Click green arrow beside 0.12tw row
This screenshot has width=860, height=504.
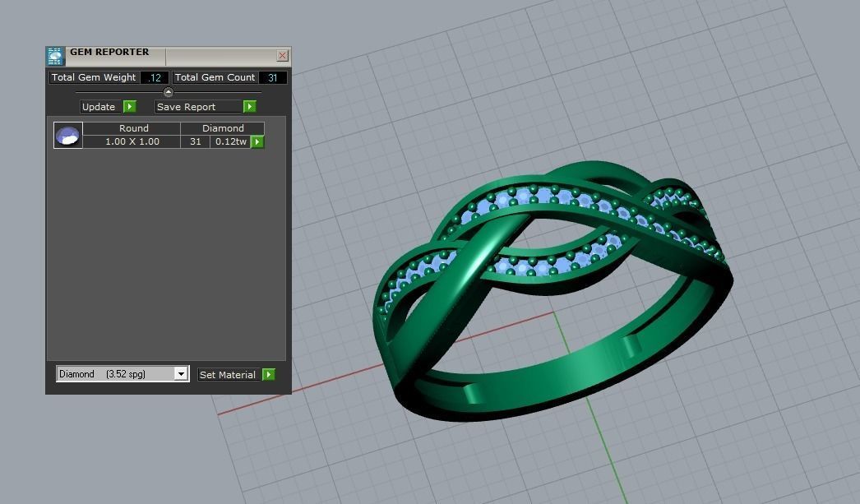coord(257,142)
